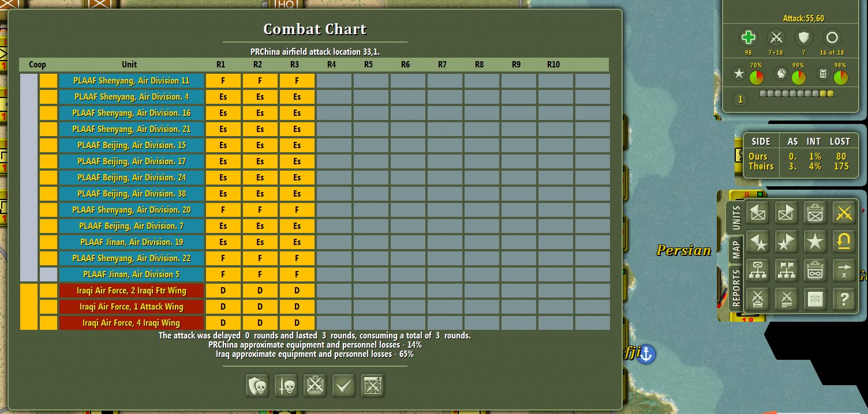Select next unit envelope icon

[786, 213]
